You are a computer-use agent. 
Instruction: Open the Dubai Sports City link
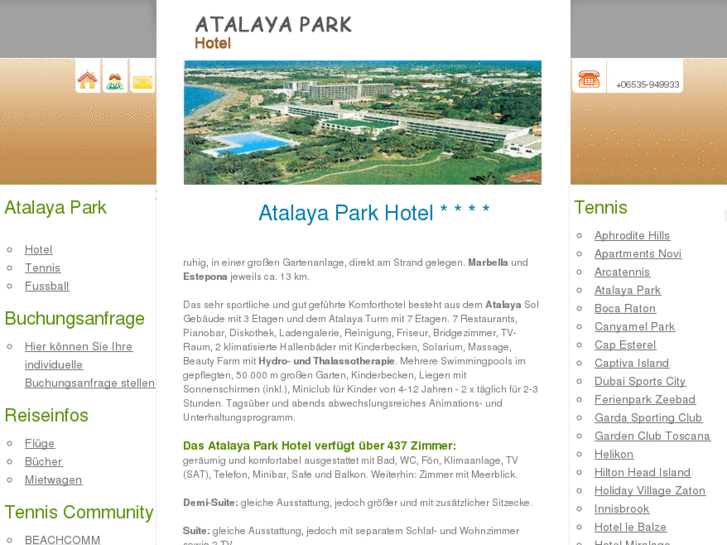tap(640, 381)
